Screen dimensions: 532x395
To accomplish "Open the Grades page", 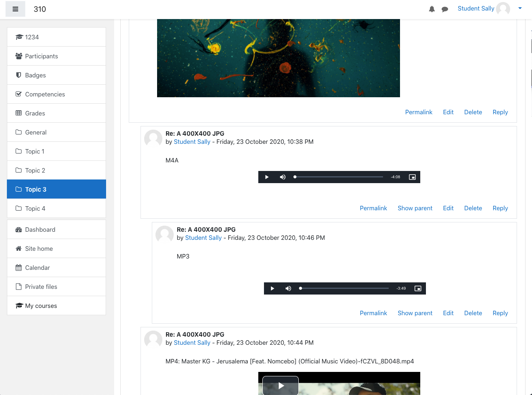I will pyautogui.click(x=57, y=113).
